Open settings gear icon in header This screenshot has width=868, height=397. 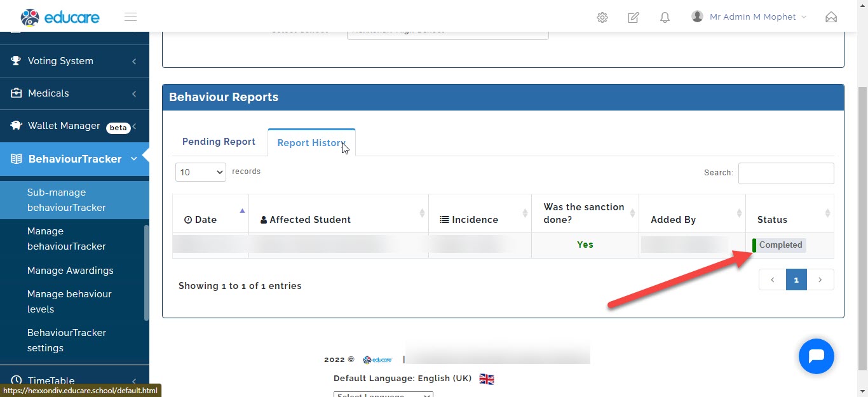point(602,18)
